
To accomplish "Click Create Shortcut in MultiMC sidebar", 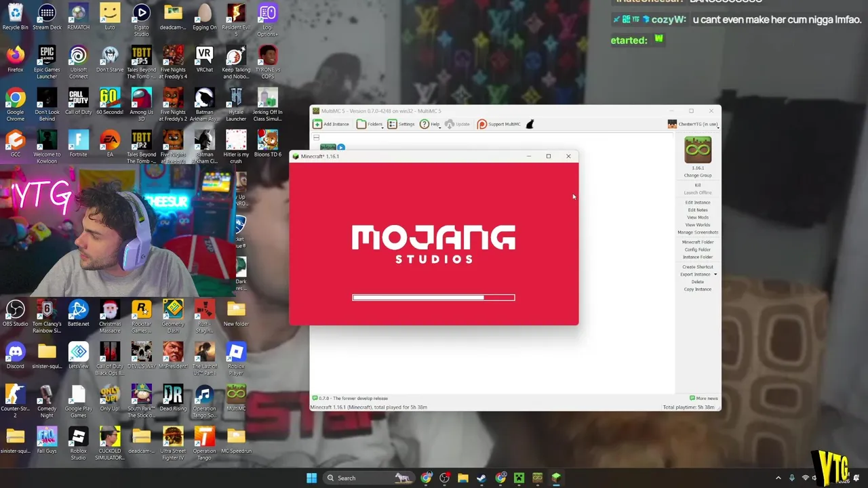I will pyautogui.click(x=698, y=267).
